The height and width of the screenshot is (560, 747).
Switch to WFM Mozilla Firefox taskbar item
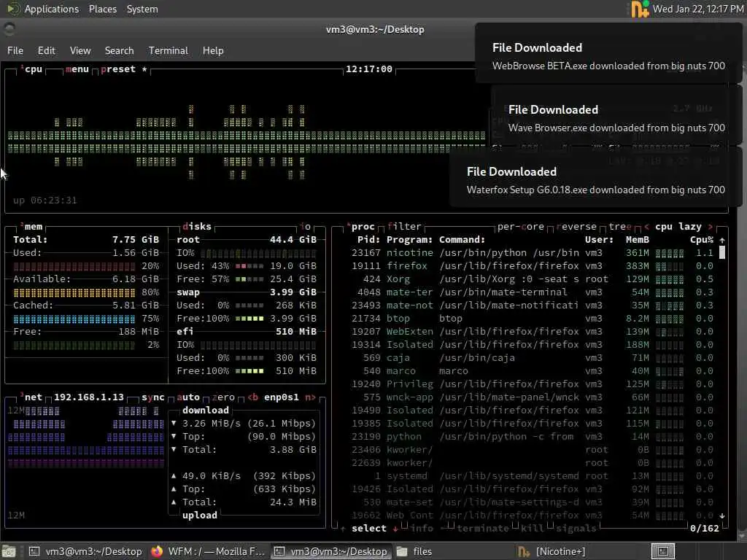(x=208, y=551)
